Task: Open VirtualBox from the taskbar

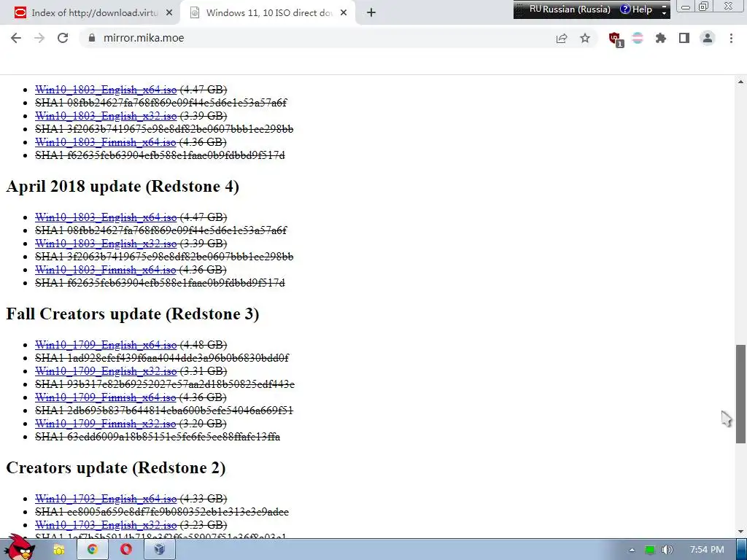Action: (x=159, y=550)
